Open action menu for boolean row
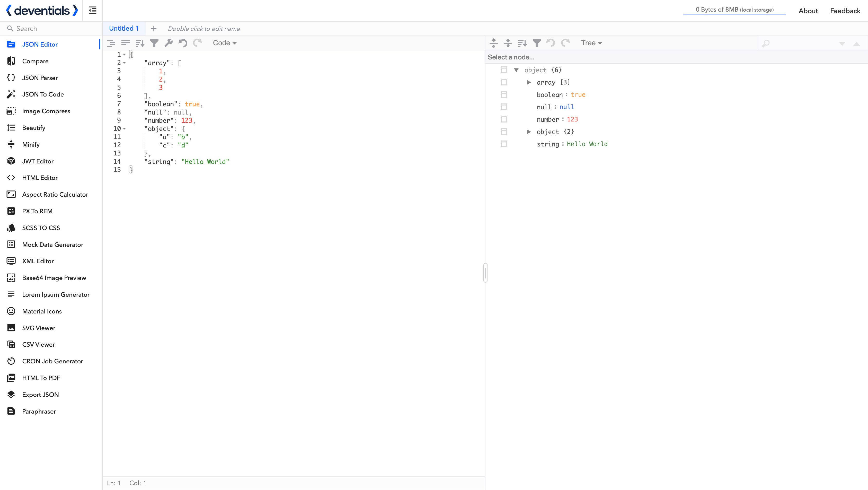The width and height of the screenshot is (868, 490). [x=504, y=94]
